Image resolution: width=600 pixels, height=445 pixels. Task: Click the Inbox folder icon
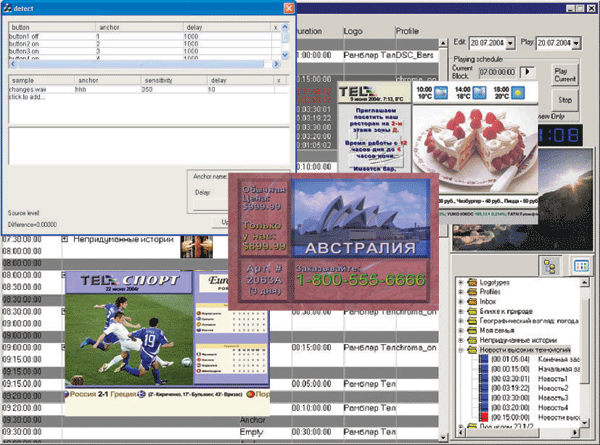point(472,302)
